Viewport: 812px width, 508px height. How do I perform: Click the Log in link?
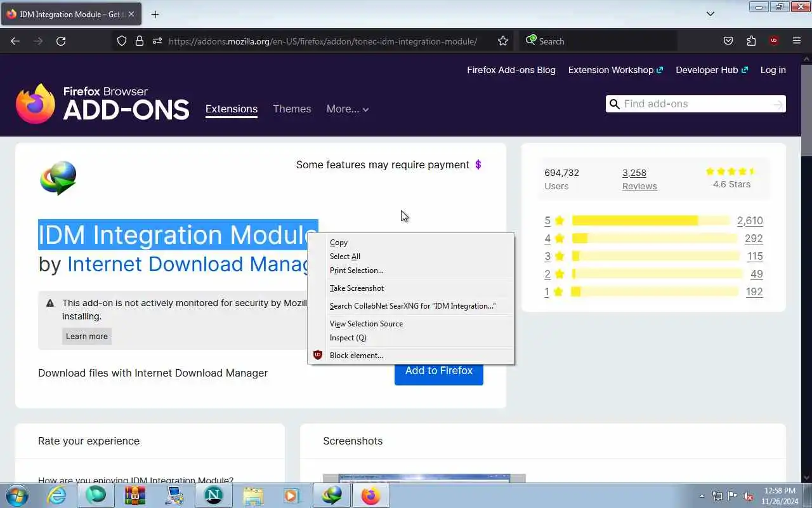click(773, 70)
